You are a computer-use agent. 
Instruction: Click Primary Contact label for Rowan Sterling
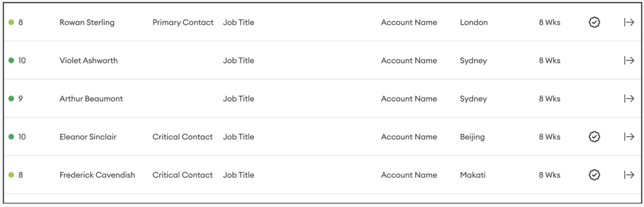183,22
